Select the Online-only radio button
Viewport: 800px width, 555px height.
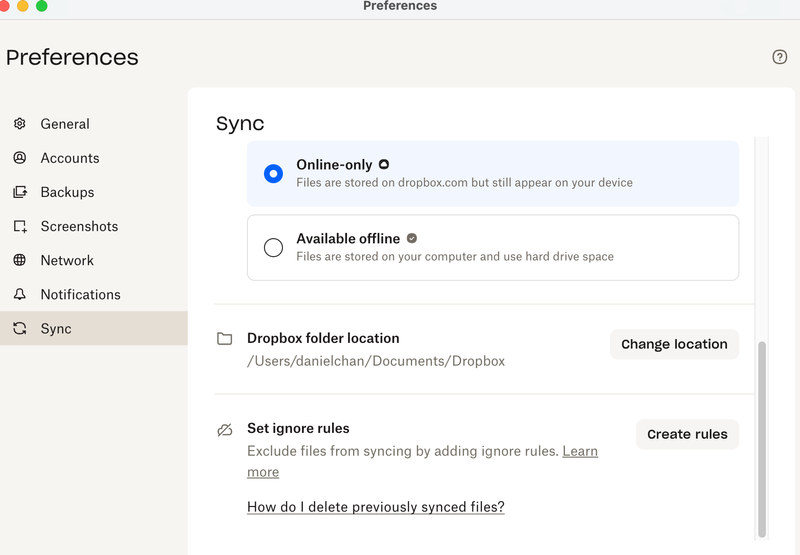(273, 173)
